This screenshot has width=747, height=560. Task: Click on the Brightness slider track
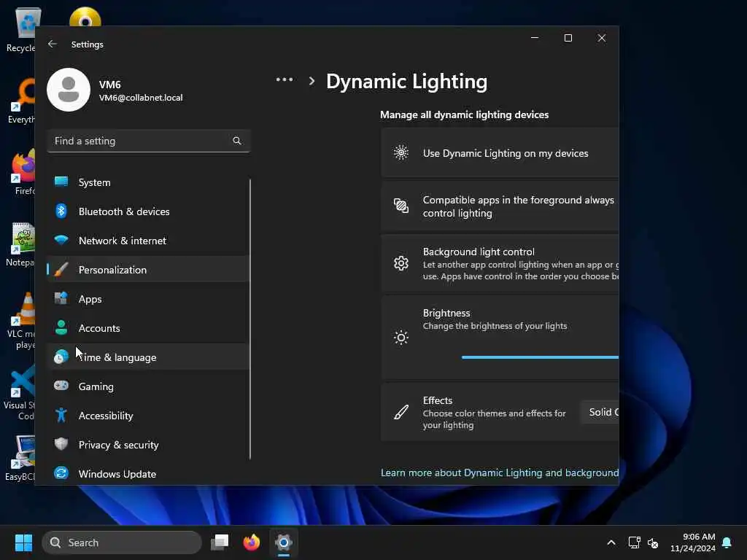(x=541, y=357)
